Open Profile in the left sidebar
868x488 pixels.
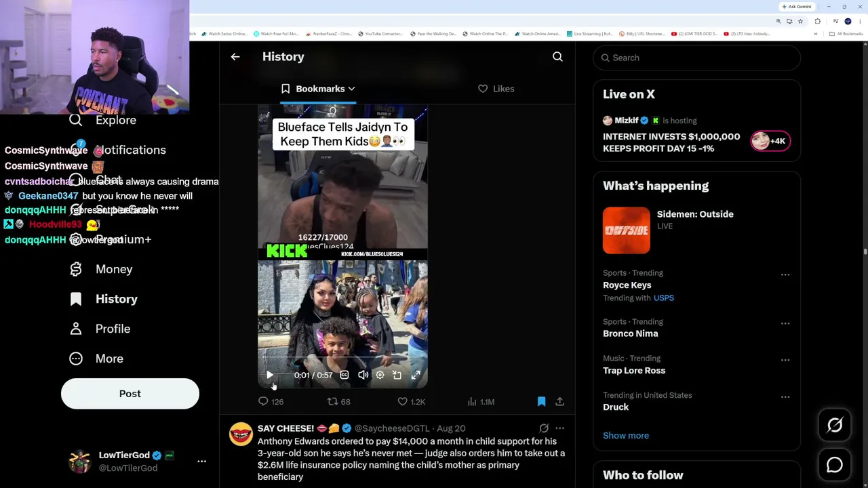pos(100,329)
